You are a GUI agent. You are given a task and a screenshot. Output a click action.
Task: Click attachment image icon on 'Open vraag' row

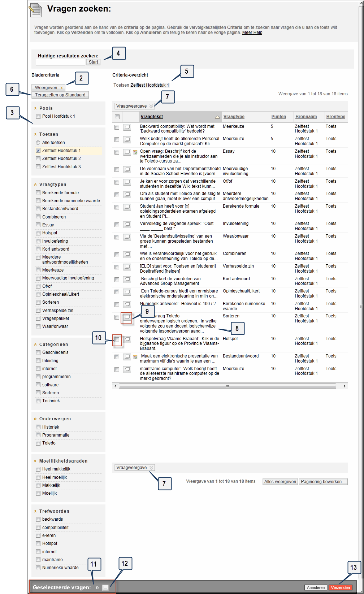pyautogui.click(x=135, y=152)
